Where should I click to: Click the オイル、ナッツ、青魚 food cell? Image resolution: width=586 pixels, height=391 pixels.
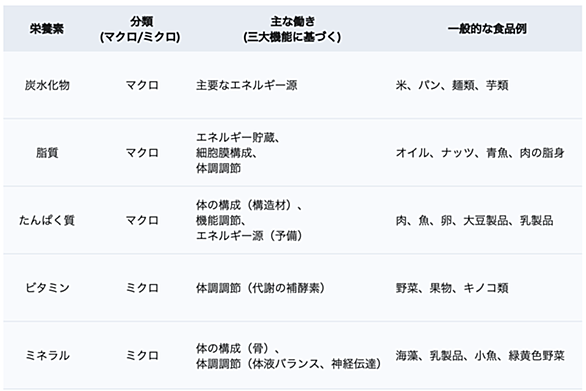click(x=480, y=153)
